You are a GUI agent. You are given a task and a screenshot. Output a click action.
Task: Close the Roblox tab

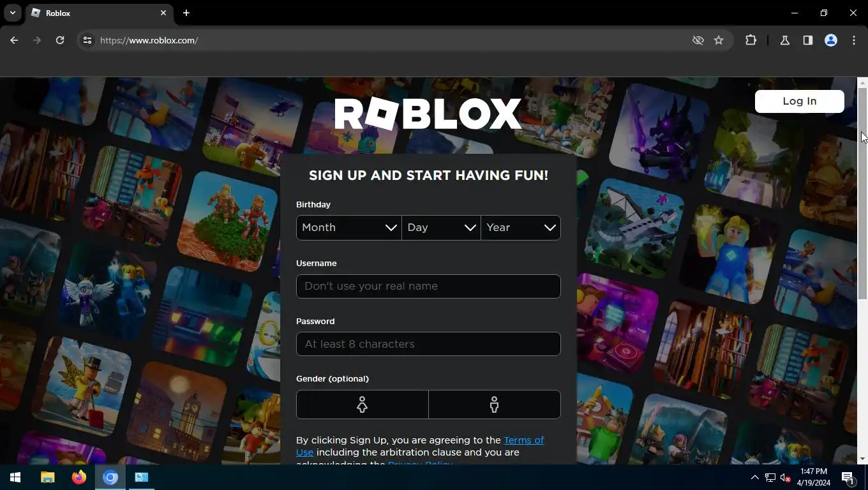tap(163, 13)
